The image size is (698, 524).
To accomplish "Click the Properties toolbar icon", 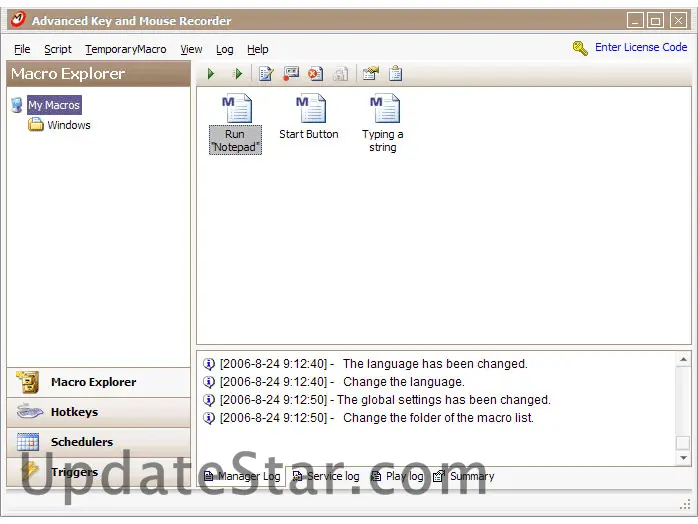I will (x=370, y=74).
